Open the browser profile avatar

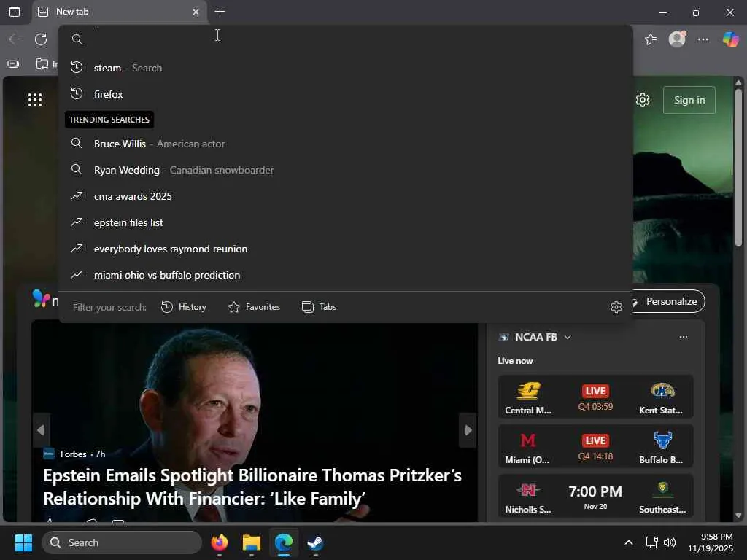677,39
